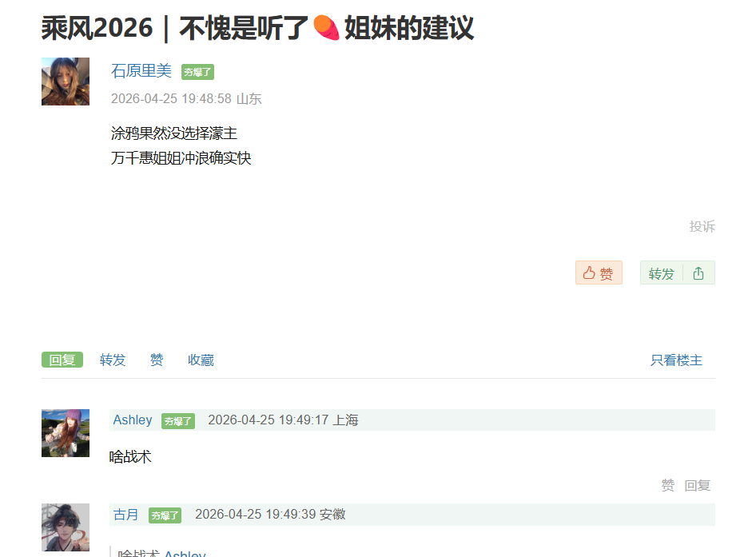This screenshot has height=557, width=756.
Task: Report the post via 投诉 link
Action: click(702, 226)
